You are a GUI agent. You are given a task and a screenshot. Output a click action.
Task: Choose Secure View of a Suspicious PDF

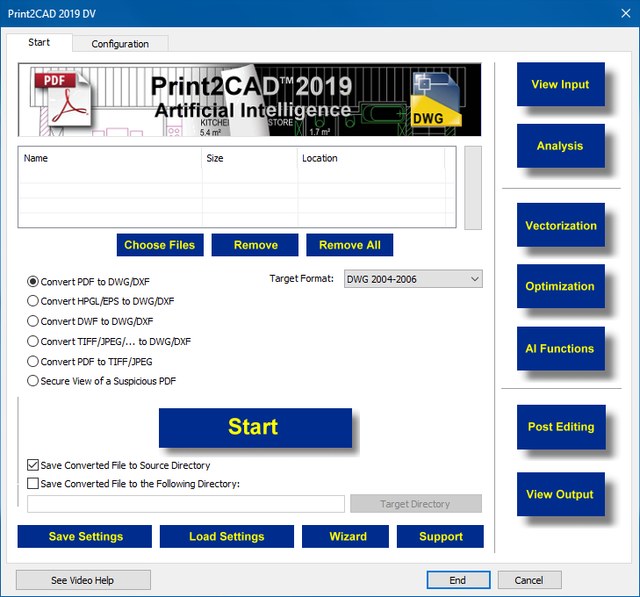point(33,380)
